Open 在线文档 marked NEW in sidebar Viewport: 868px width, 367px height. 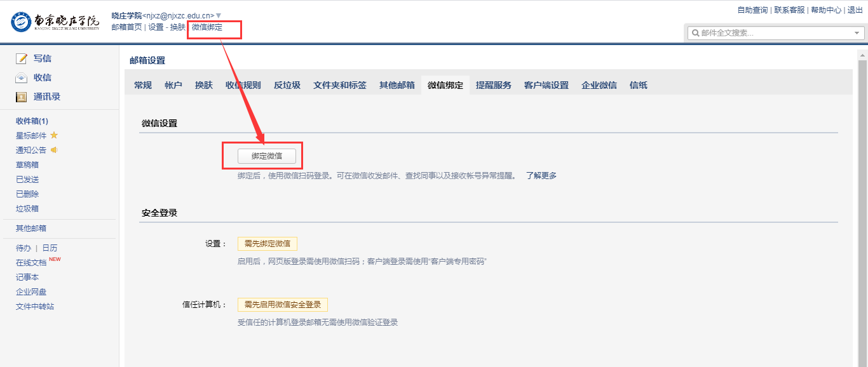point(31,262)
